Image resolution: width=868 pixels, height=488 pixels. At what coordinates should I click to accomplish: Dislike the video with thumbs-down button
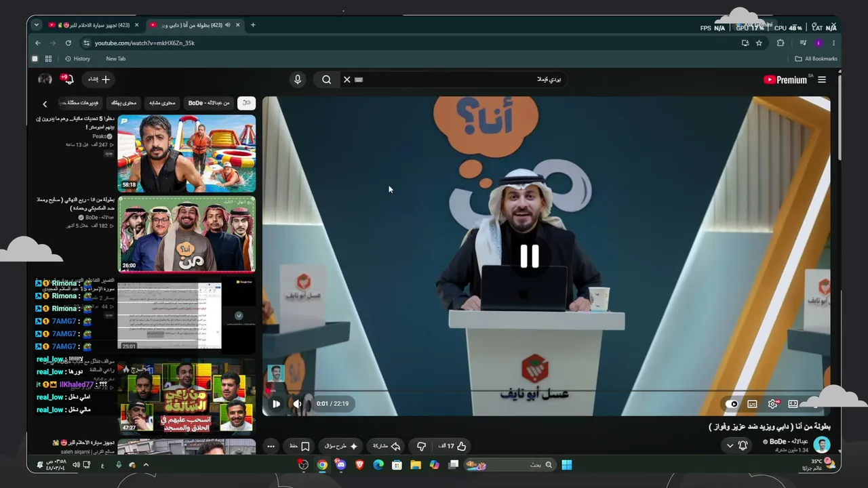[421, 446]
